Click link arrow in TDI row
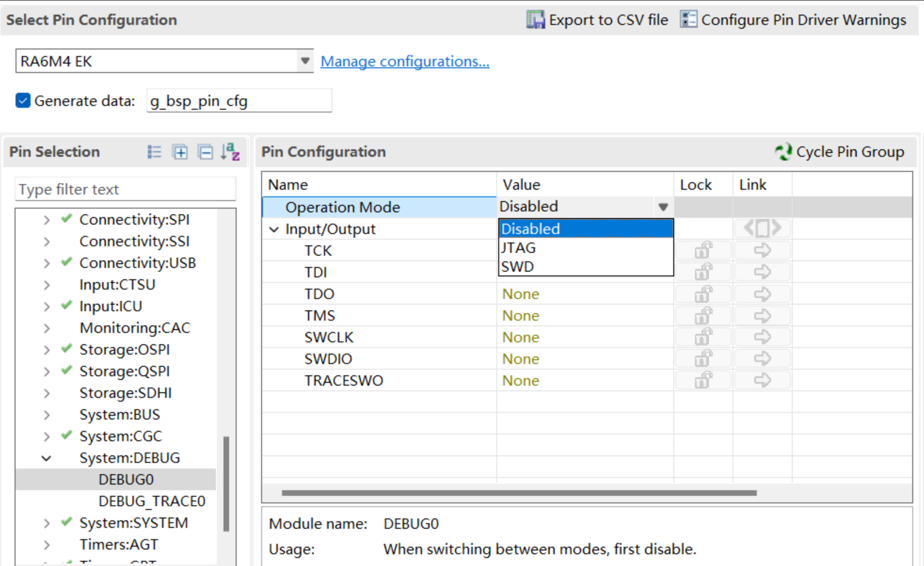The width and height of the screenshot is (924, 566). pos(762,272)
